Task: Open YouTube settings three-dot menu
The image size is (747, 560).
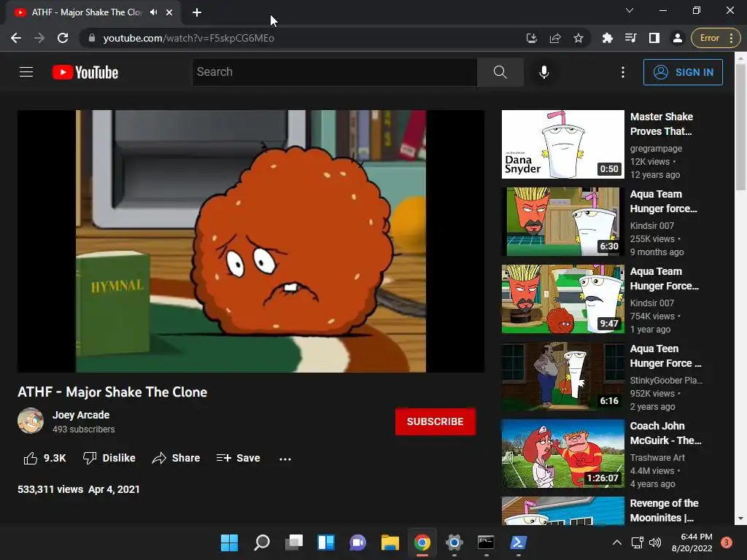Action: 623,72
